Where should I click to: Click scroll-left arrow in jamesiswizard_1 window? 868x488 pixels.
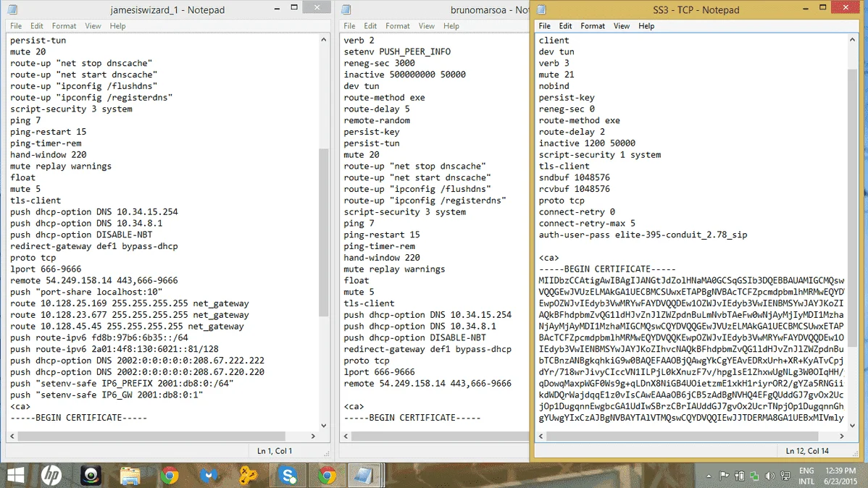coord(12,436)
